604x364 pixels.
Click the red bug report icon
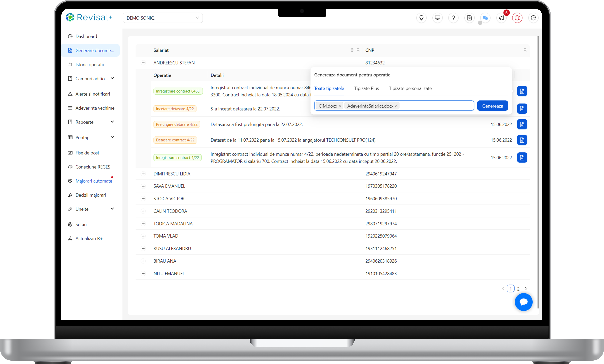[x=517, y=18]
